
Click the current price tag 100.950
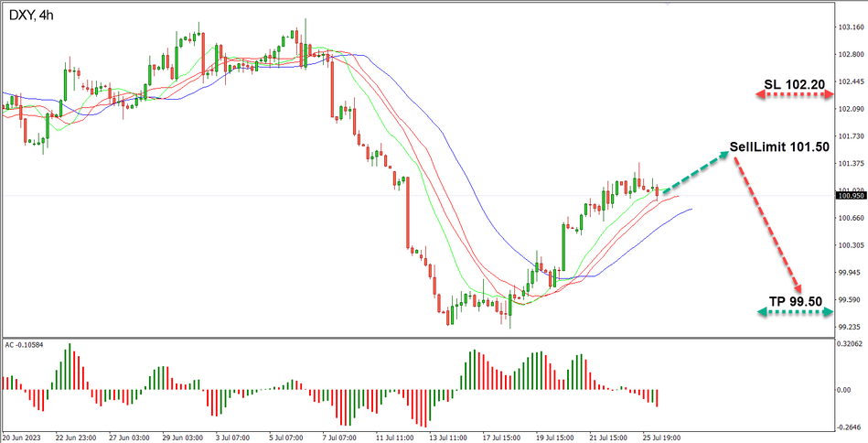851,195
